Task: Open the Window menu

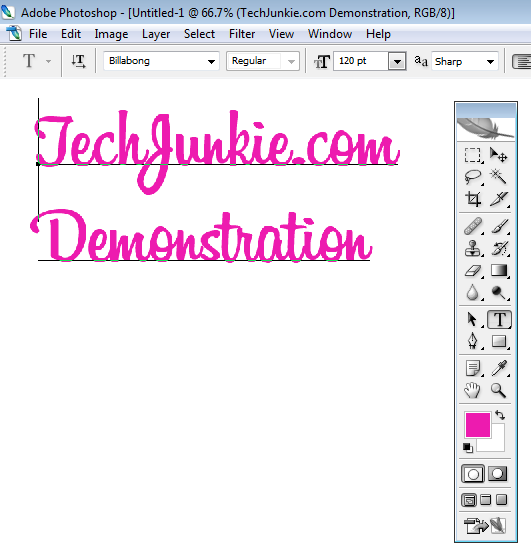Action: pyautogui.click(x=330, y=34)
